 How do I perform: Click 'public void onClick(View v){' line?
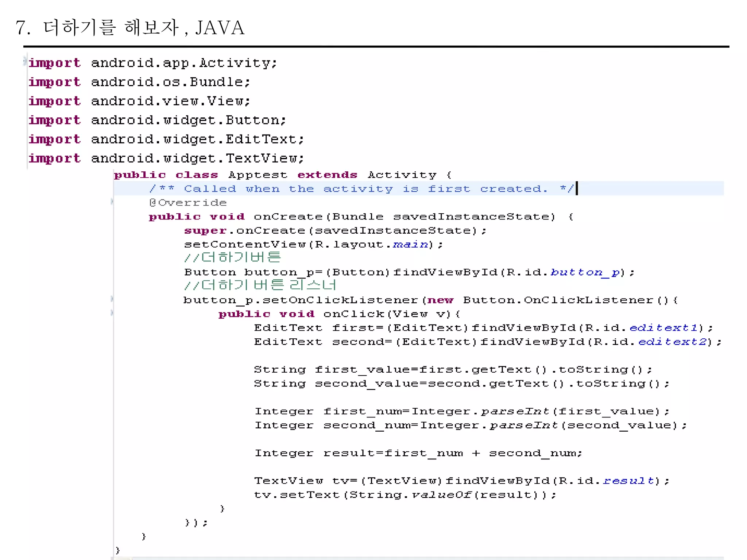point(340,314)
